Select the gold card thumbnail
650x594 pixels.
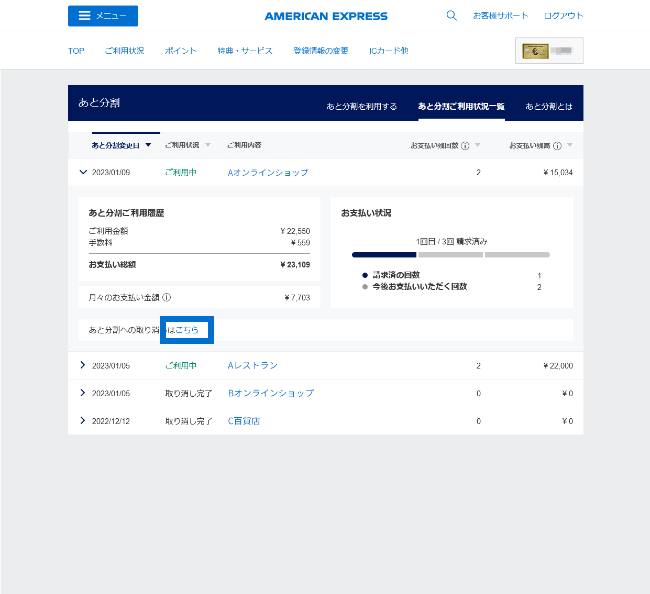(549, 50)
